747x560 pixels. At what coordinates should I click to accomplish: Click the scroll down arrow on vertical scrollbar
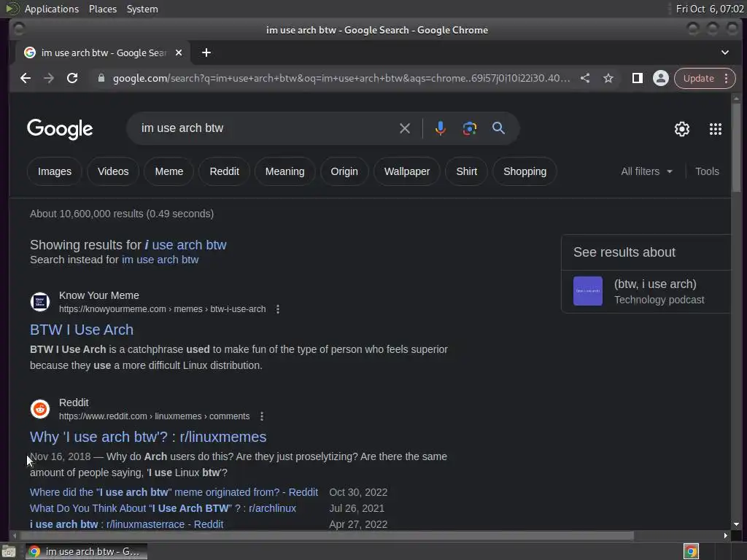tap(737, 524)
